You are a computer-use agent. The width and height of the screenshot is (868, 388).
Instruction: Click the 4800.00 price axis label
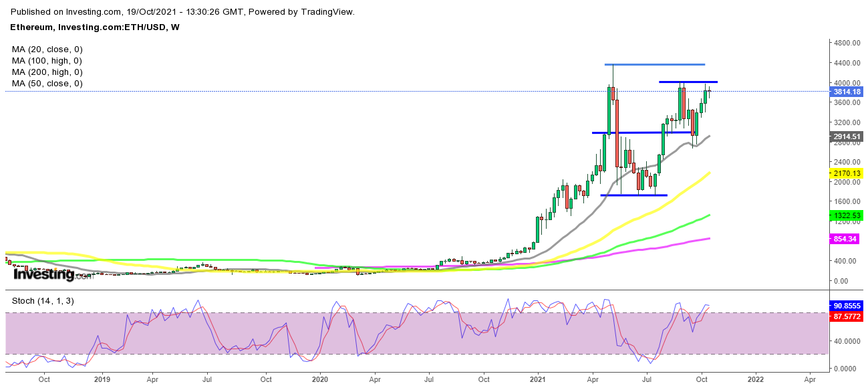pos(845,43)
